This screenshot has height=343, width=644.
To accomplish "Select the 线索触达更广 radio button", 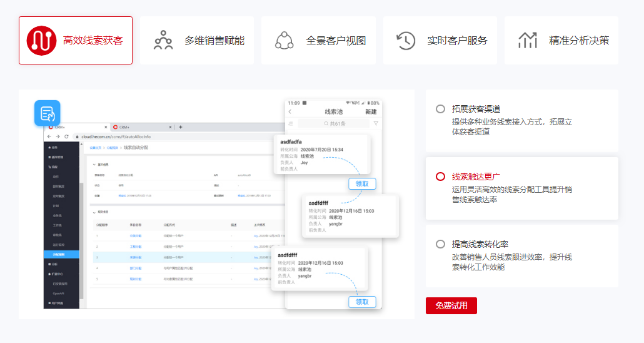I will click(440, 177).
